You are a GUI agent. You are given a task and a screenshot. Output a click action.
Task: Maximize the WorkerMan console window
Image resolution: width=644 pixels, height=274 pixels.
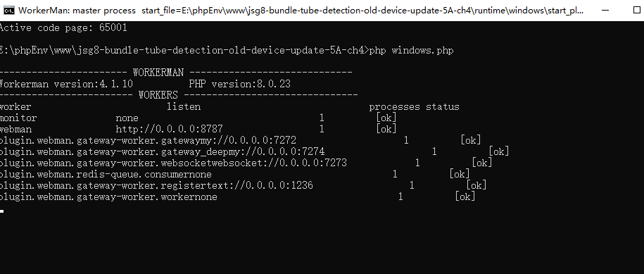(x=637, y=11)
